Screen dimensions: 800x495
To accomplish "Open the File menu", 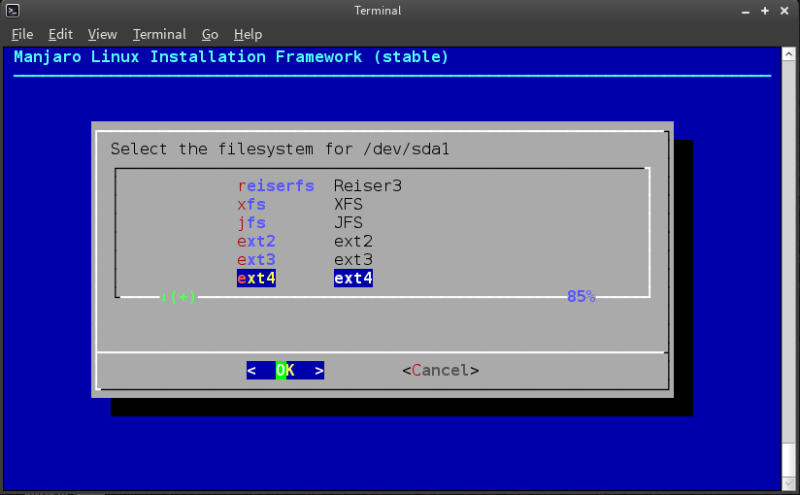I will (x=22, y=34).
